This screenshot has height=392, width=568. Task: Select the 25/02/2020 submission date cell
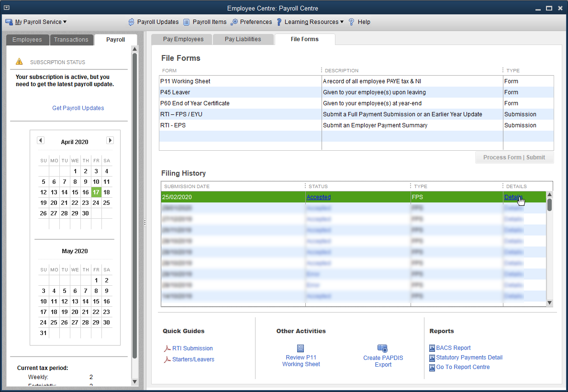click(x=233, y=197)
